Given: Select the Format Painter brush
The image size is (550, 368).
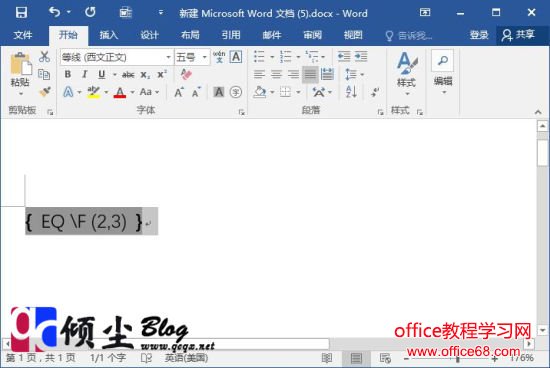Looking at the screenshot, I should 45,92.
